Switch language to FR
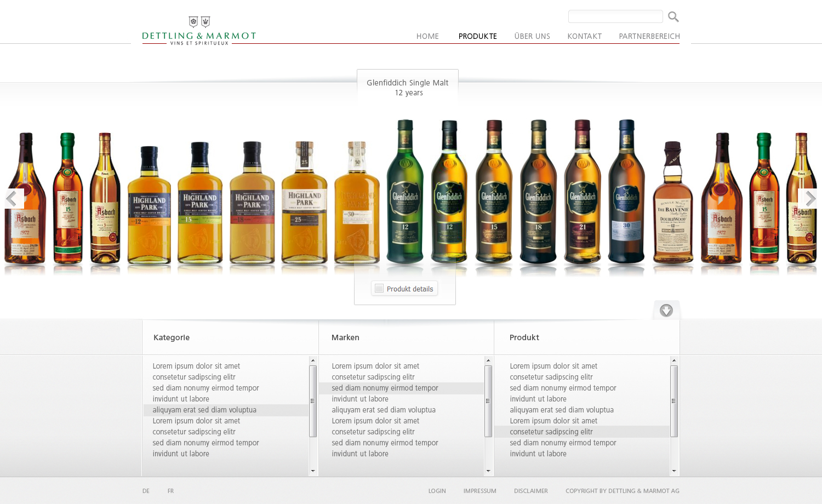 [x=170, y=491]
